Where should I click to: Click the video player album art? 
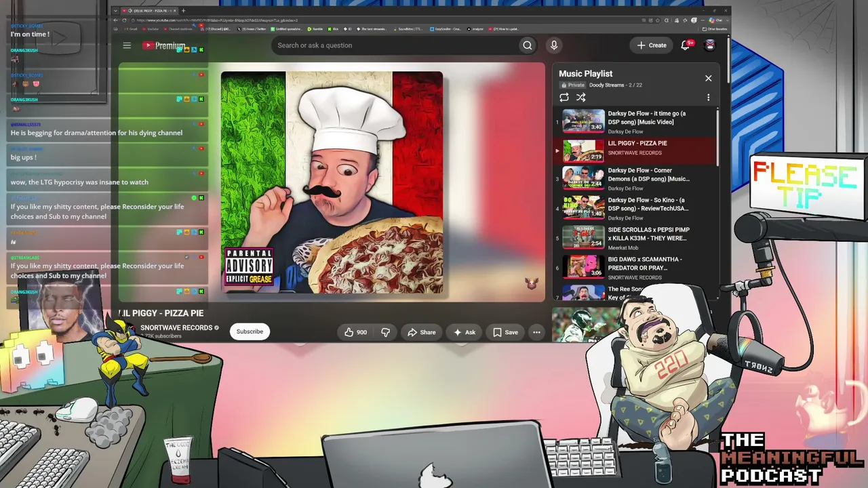(x=332, y=182)
